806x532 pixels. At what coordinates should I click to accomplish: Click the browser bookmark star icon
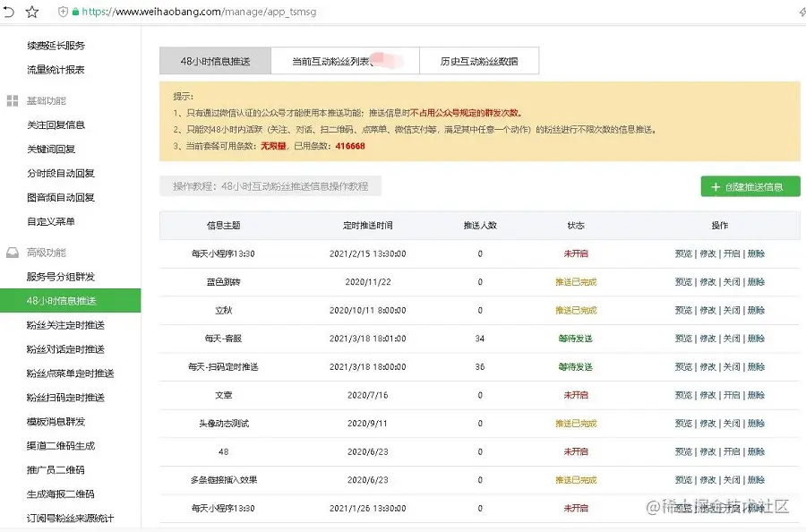(31, 13)
